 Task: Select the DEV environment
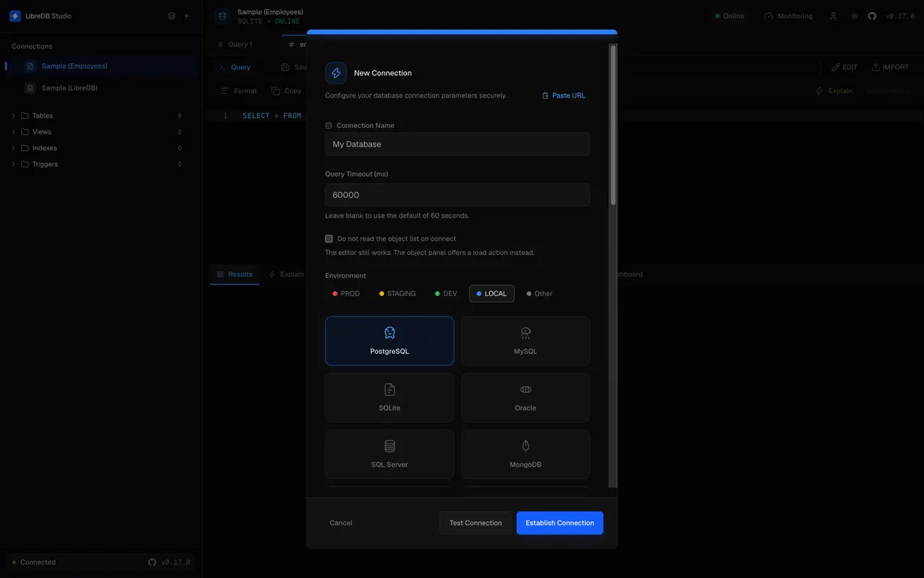[446, 293]
